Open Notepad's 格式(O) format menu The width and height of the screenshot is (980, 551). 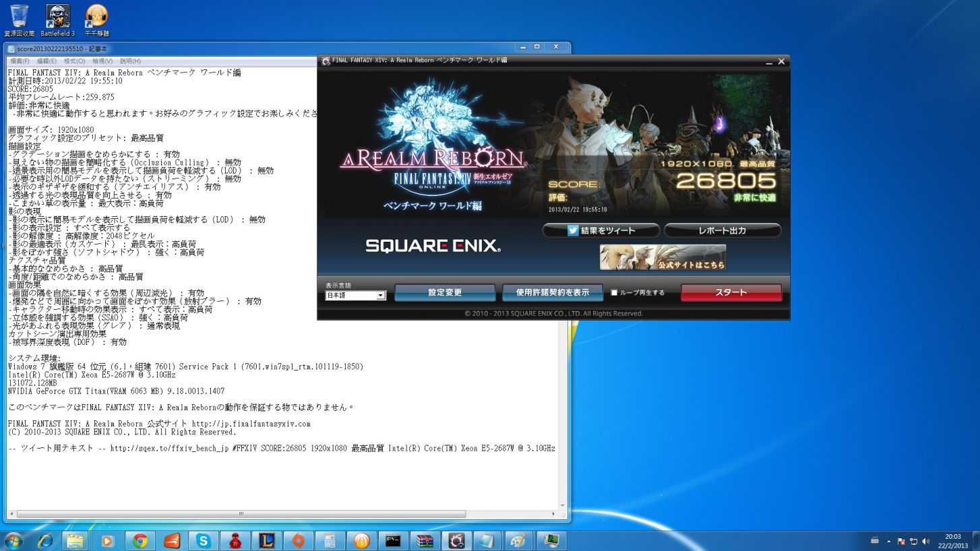coord(74,61)
